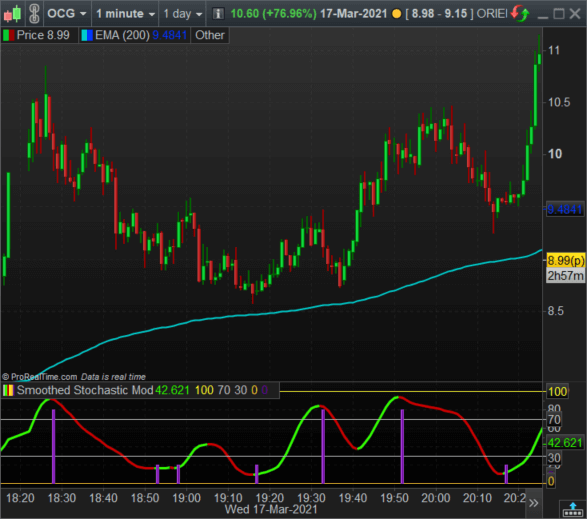
Task: Click the 100 level axis label
Action: (557, 392)
